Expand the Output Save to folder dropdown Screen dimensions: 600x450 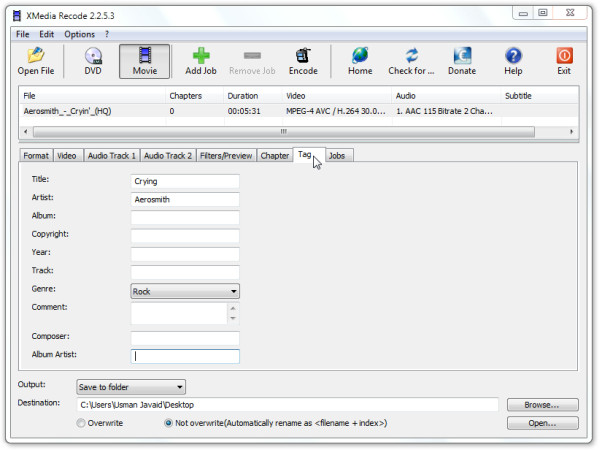pyautogui.click(x=131, y=387)
